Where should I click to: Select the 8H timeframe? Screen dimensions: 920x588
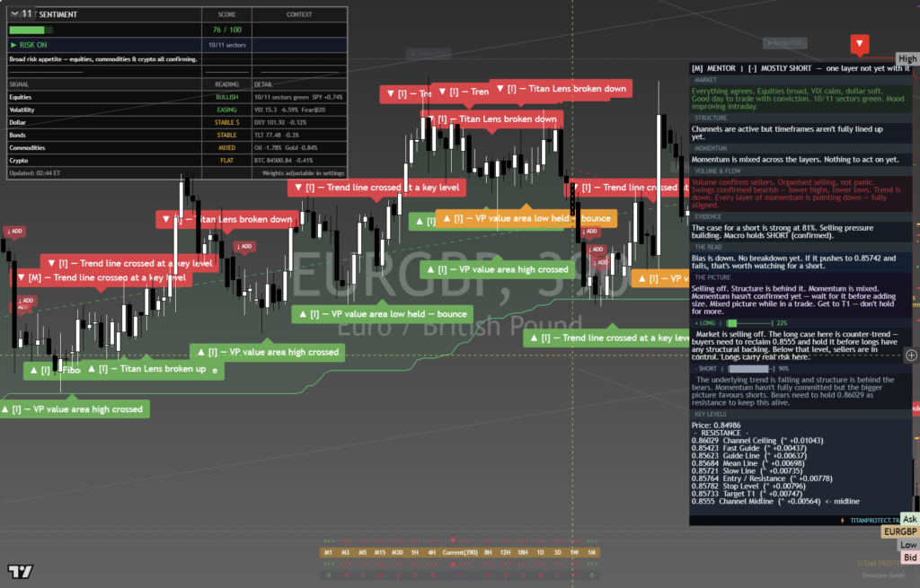click(x=488, y=552)
